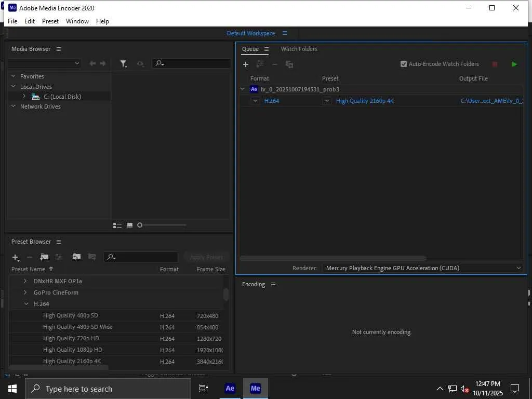Open the Queue panel menu icon

267,49
